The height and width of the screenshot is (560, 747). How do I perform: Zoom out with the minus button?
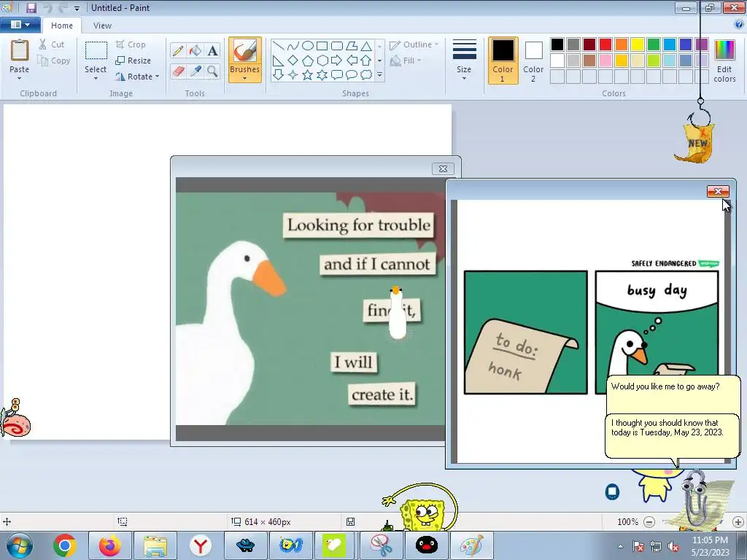tap(649, 522)
